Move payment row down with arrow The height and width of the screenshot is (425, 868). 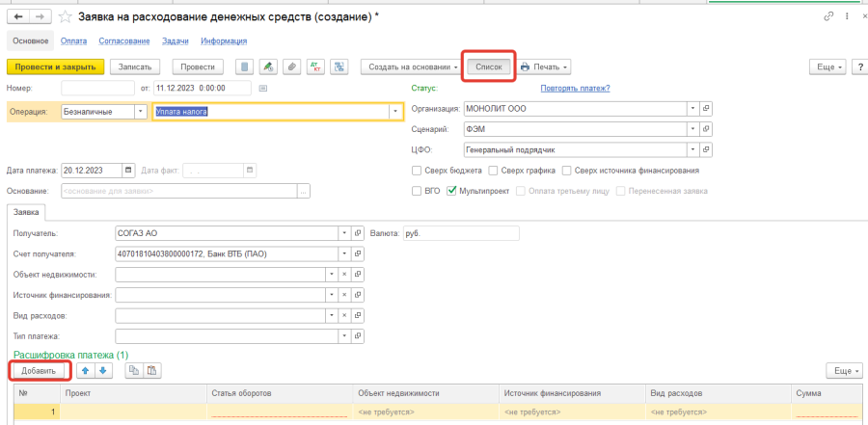[x=103, y=370]
